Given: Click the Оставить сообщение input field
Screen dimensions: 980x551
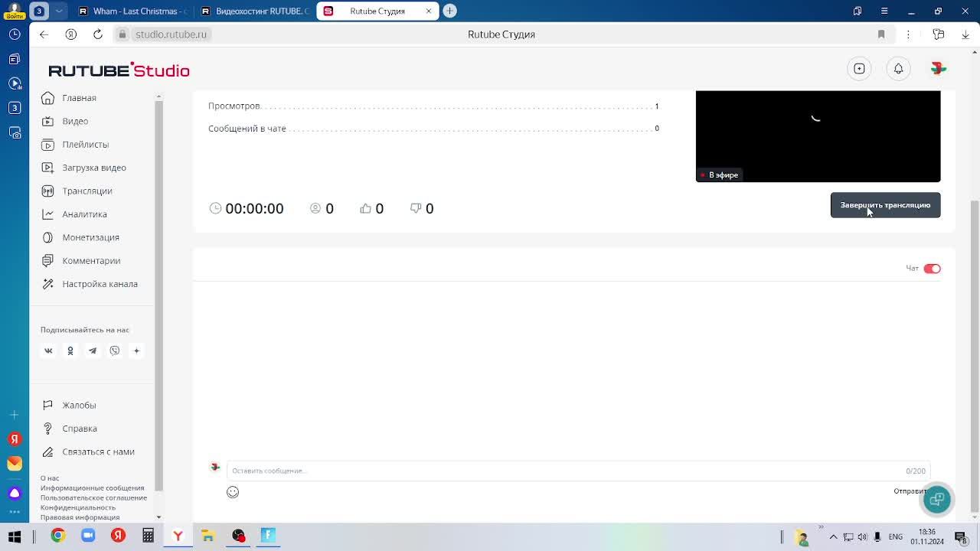Looking at the screenshot, I should [x=578, y=471].
